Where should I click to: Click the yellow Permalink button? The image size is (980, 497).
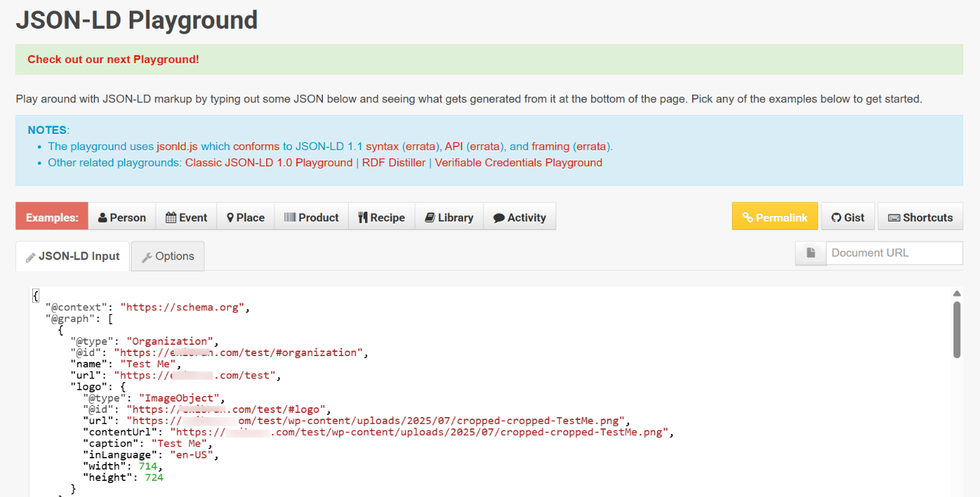tap(775, 217)
